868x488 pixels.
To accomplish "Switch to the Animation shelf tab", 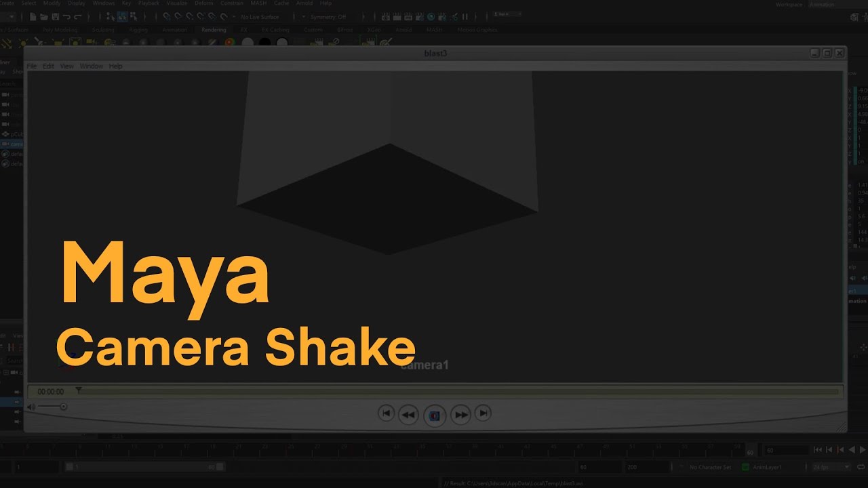I will pos(174,30).
